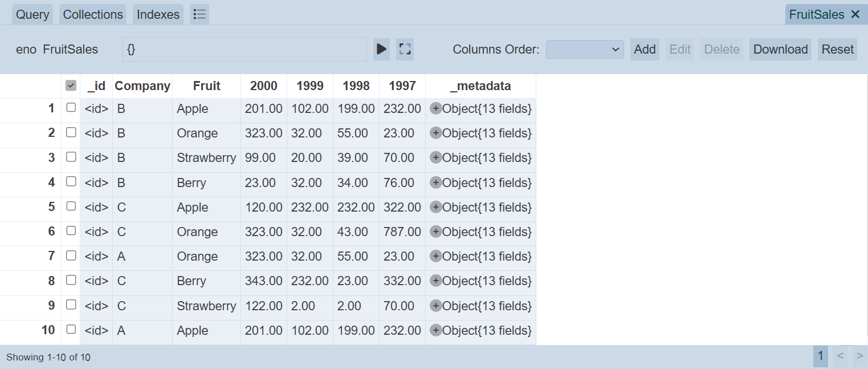Open the Indexes tab
Image resolution: width=868 pixels, height=369 pixels.
click(x=158, y=15)
